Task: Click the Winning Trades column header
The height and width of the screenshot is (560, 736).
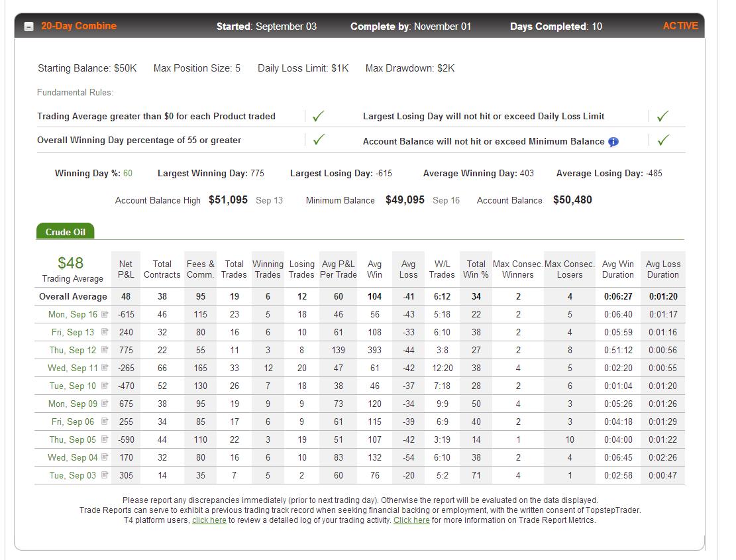Action: tap(268, 269)
